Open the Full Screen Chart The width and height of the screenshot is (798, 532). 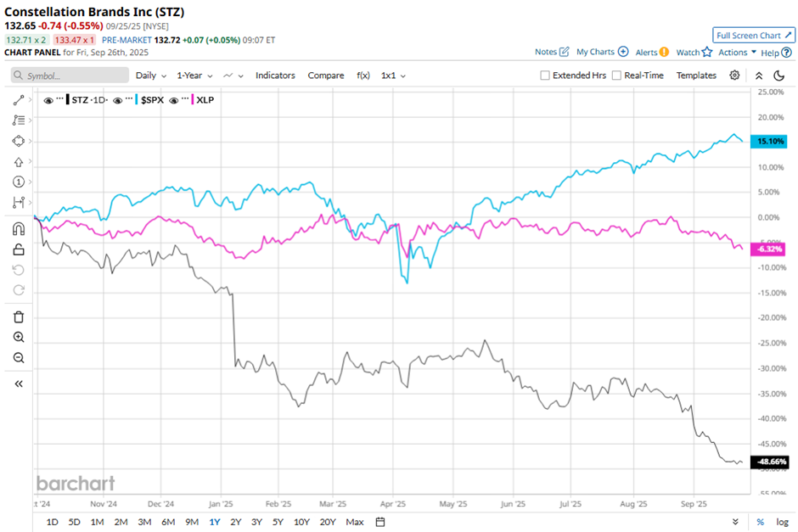coord(754,35)
